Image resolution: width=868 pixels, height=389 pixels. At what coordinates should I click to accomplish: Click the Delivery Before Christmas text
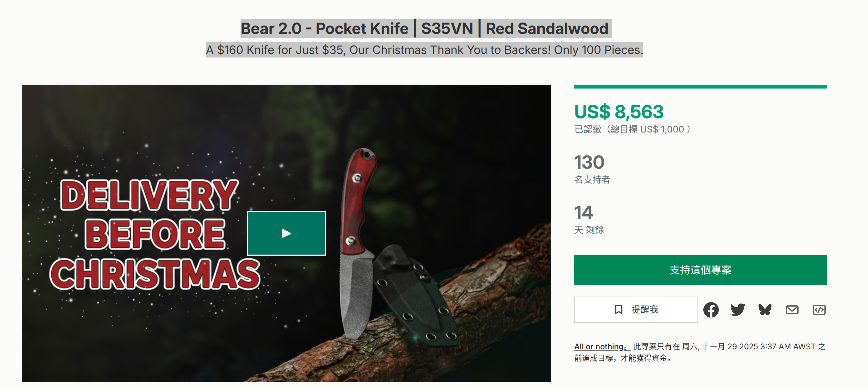[155, 234]
